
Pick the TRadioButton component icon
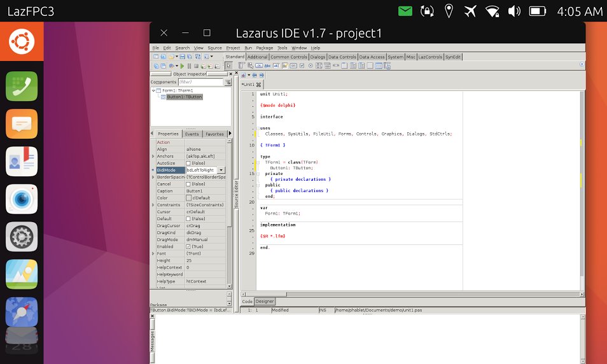[x=310, y=66]
